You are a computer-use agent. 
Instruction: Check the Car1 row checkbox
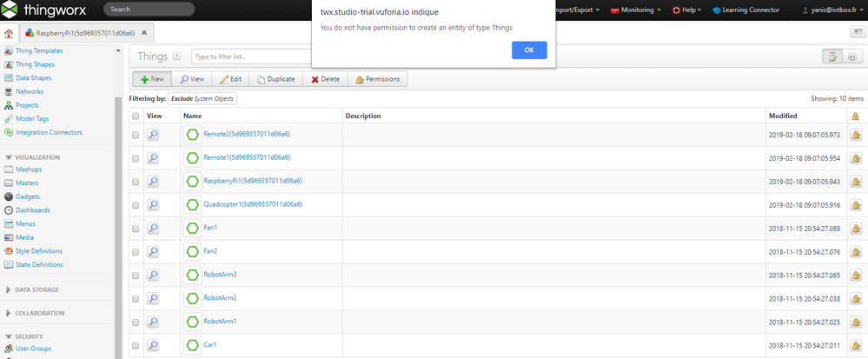click(136, 346)
